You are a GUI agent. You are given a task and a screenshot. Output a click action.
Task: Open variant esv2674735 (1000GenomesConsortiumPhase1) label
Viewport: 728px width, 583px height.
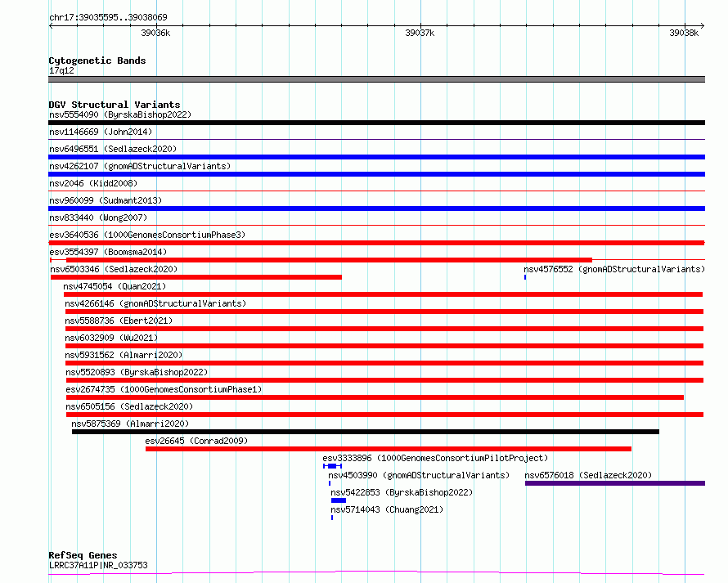164,389
